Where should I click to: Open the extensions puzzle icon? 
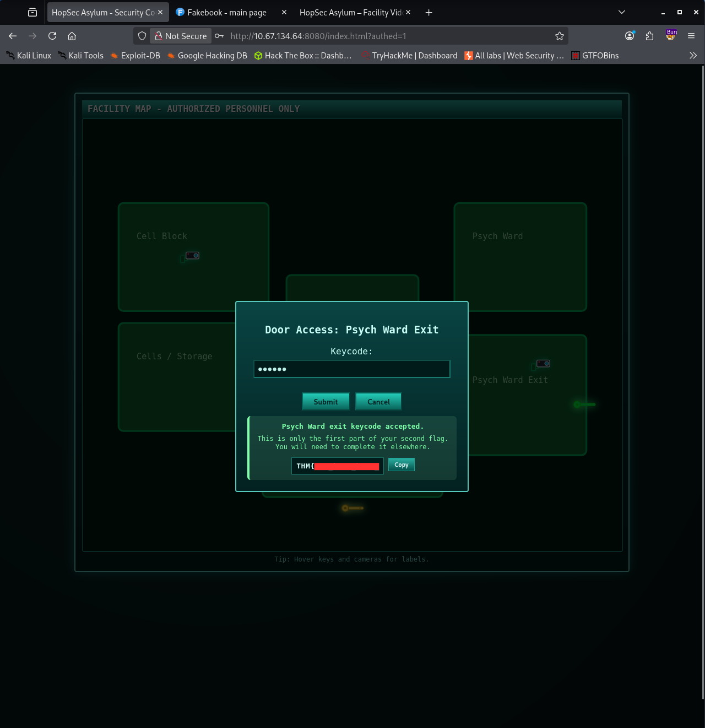coord(650,36)
